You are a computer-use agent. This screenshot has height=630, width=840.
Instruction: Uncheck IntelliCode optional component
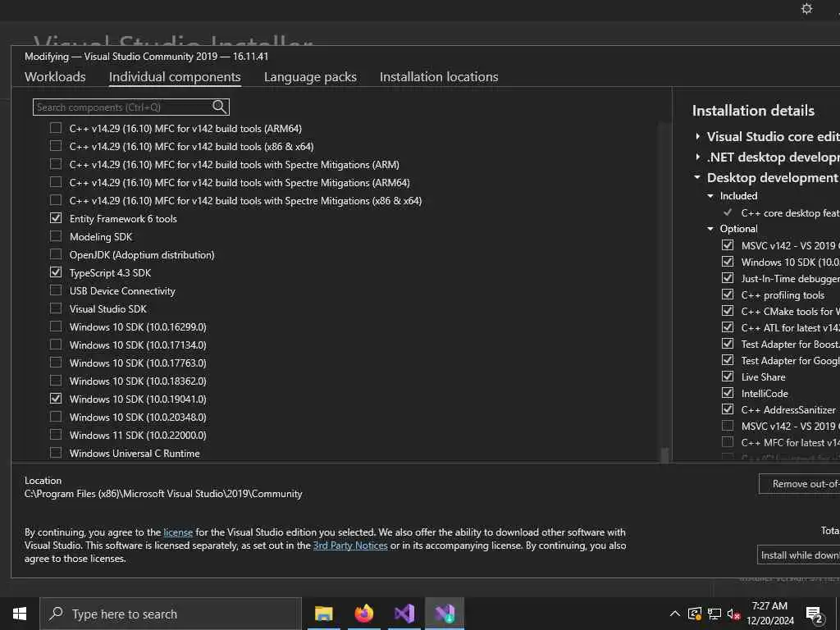pyautogui.click(x=728, y=393)
